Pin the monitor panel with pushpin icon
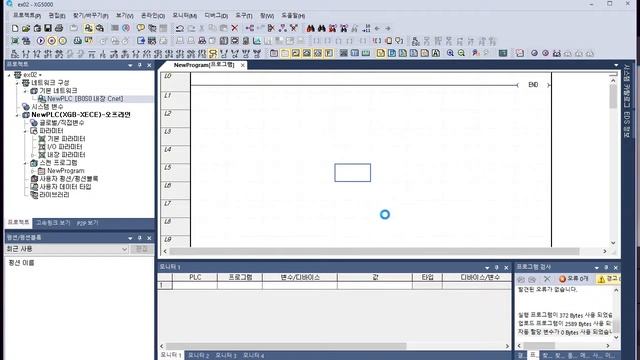 (496, 268)
